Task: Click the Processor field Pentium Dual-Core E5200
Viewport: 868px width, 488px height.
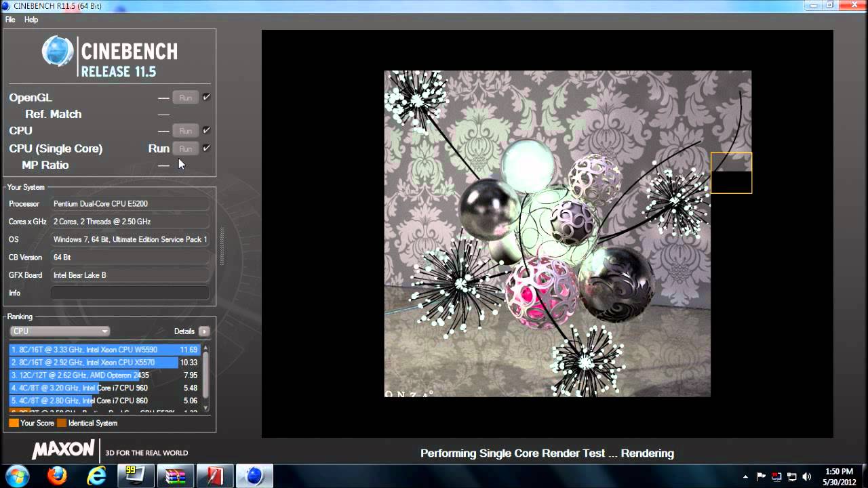Action: coord(130,203)
